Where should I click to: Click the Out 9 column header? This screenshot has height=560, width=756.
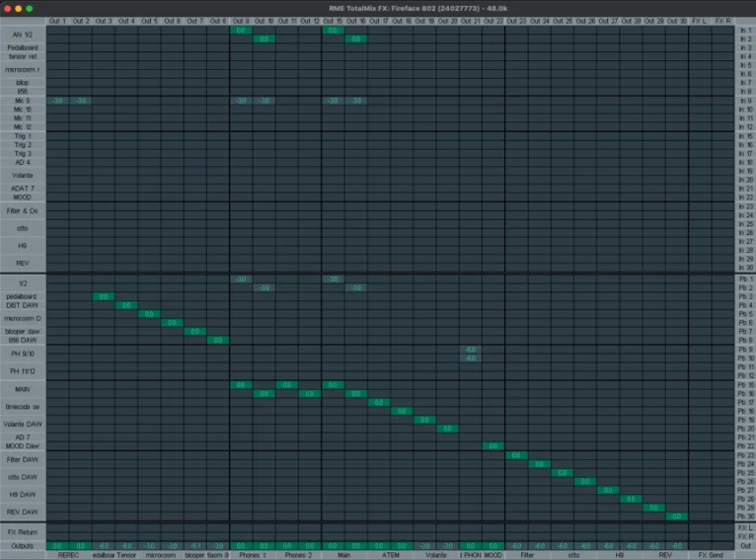coord(241,21)
